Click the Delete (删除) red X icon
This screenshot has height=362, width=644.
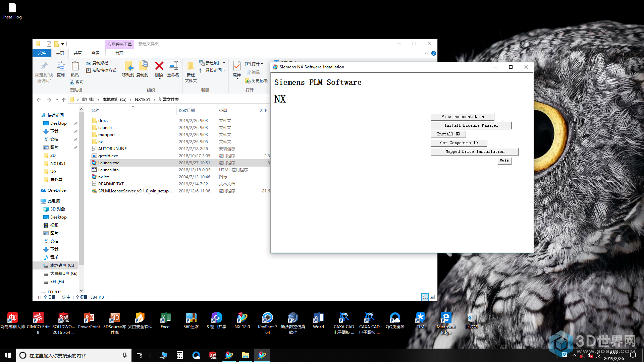coord(159,66)
